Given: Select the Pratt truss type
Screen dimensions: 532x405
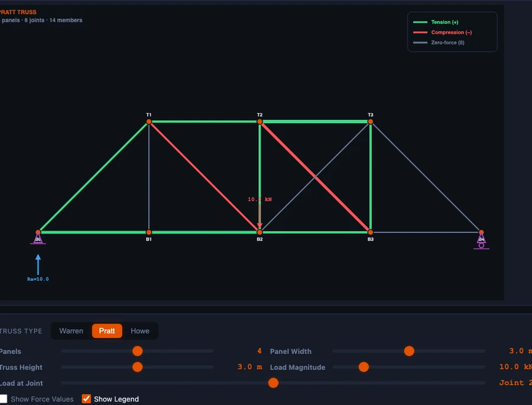Looking at the screenshot, I should point(107,331).
